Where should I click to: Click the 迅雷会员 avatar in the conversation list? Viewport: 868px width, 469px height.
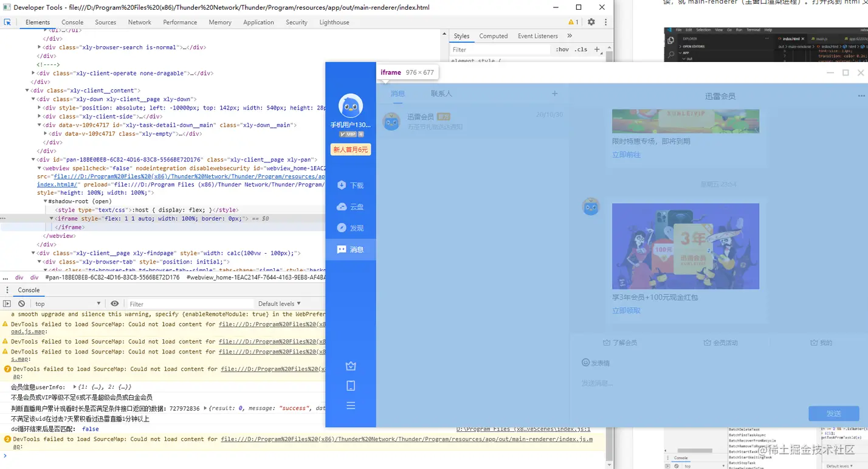[391, 122]
